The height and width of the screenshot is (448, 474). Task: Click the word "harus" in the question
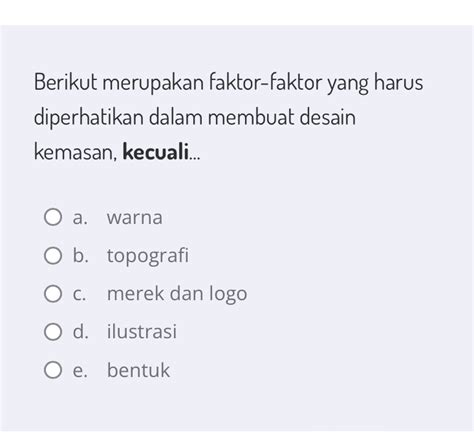(398, 82)
